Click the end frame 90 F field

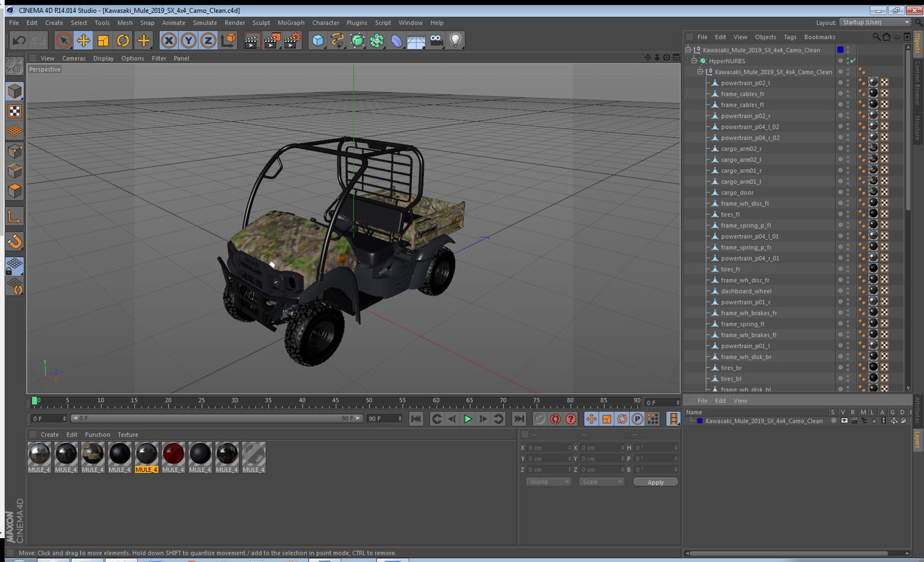pos(384,418)
